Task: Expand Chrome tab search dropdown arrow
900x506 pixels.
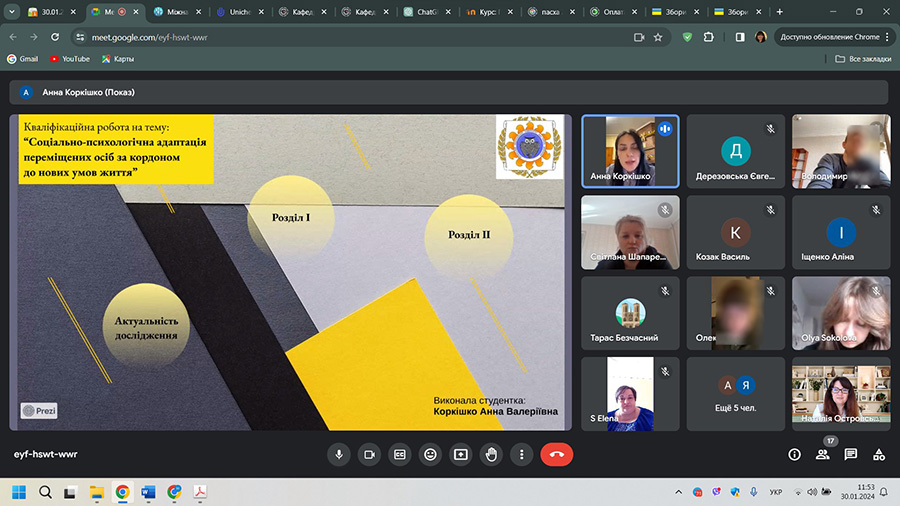Action: (12, 12)
